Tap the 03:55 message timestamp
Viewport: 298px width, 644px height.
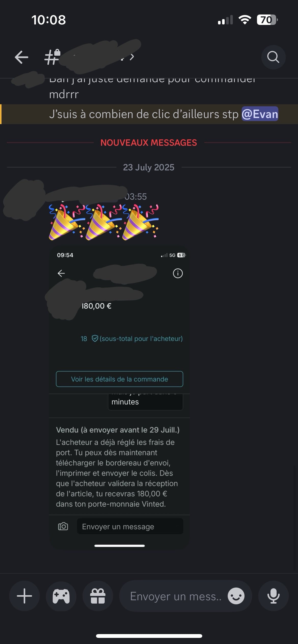pyautogui.click(x=136, y=197)
